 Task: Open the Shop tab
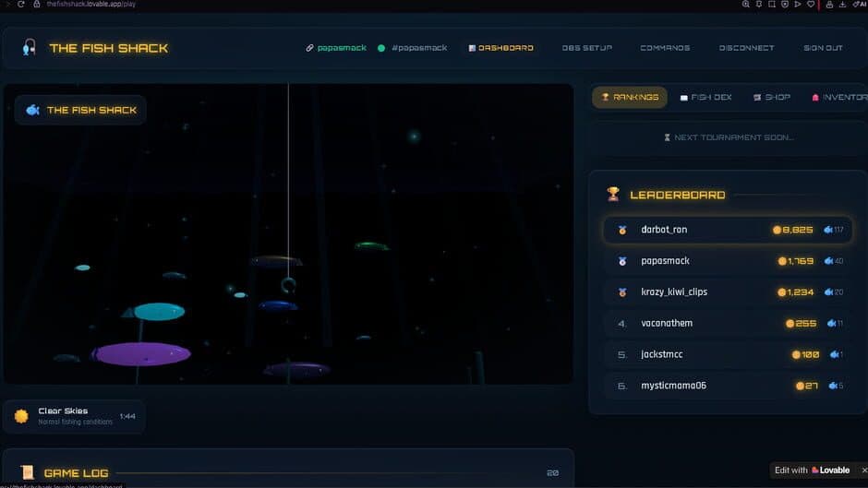tap(771, 97)
